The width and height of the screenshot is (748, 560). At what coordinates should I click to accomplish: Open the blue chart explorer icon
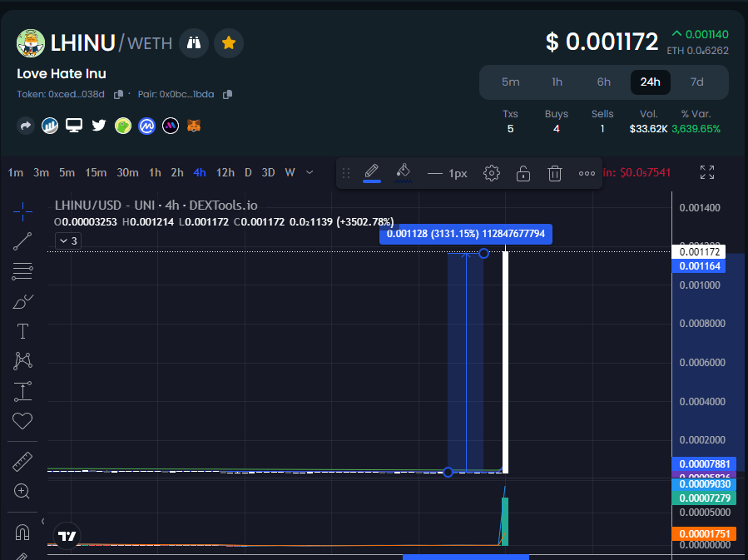(50, 126)
